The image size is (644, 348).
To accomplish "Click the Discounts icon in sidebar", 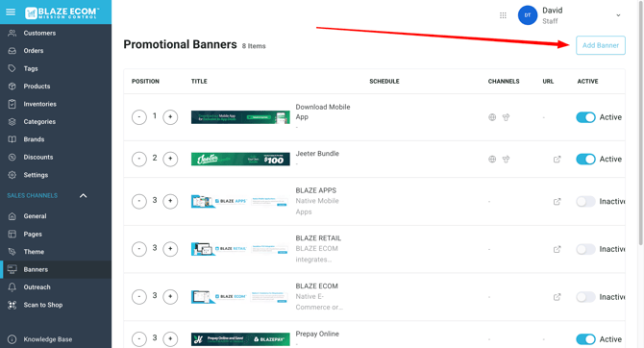I will tap(12, 157).
